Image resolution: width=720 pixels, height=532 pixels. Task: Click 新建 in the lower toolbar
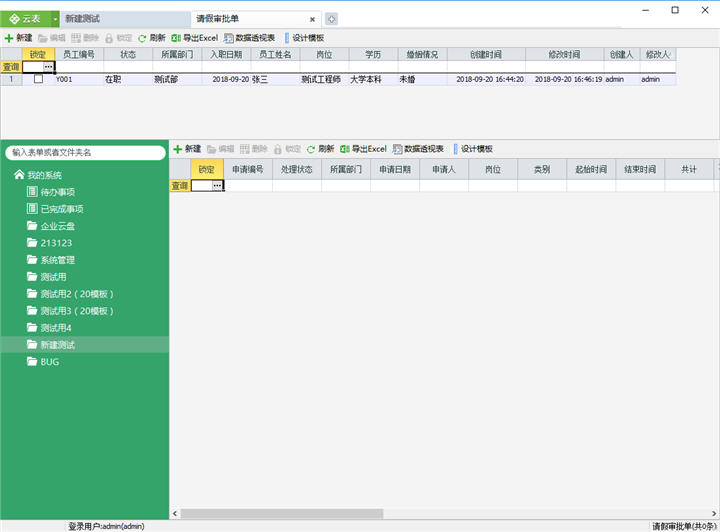tap(187, 149)
